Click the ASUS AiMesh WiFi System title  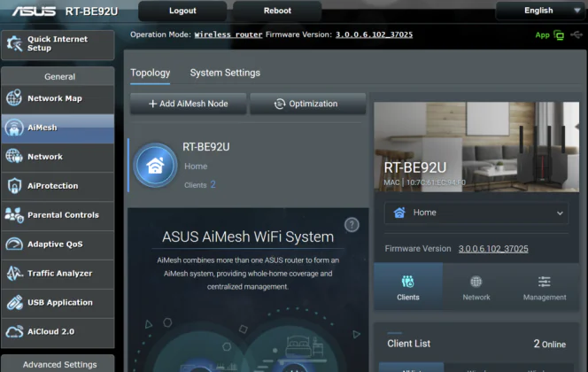coord(248,236)
